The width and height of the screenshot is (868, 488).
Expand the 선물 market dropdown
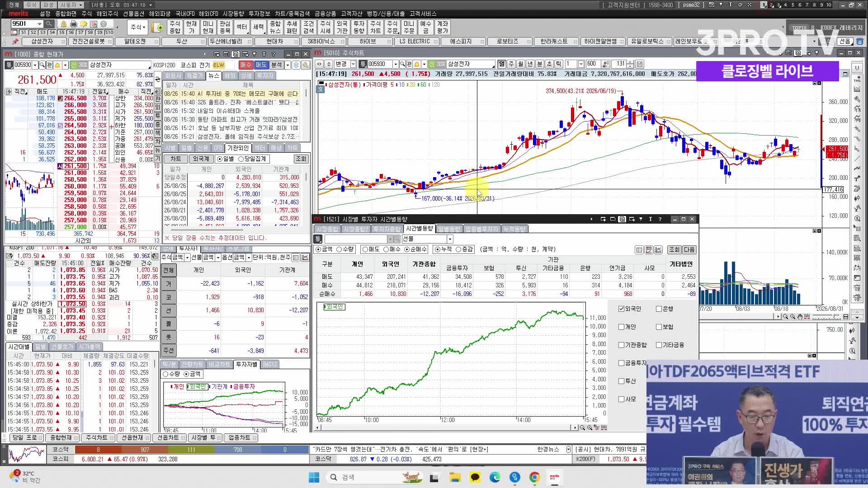(x=449, y=239)
